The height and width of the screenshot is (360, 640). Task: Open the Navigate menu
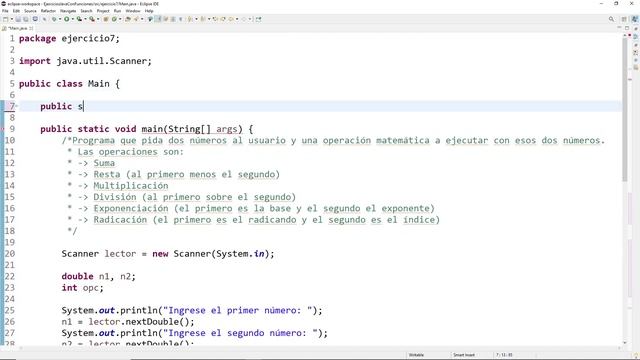[68, 11]
